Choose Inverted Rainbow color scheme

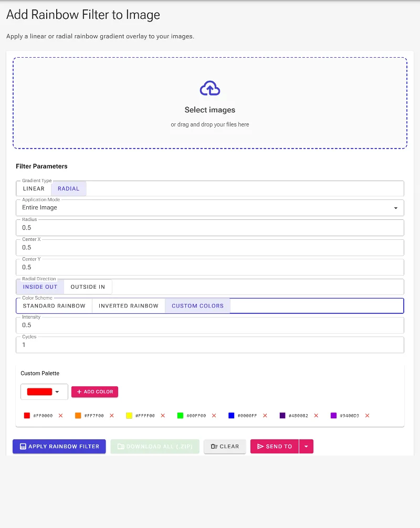(128, 306)
